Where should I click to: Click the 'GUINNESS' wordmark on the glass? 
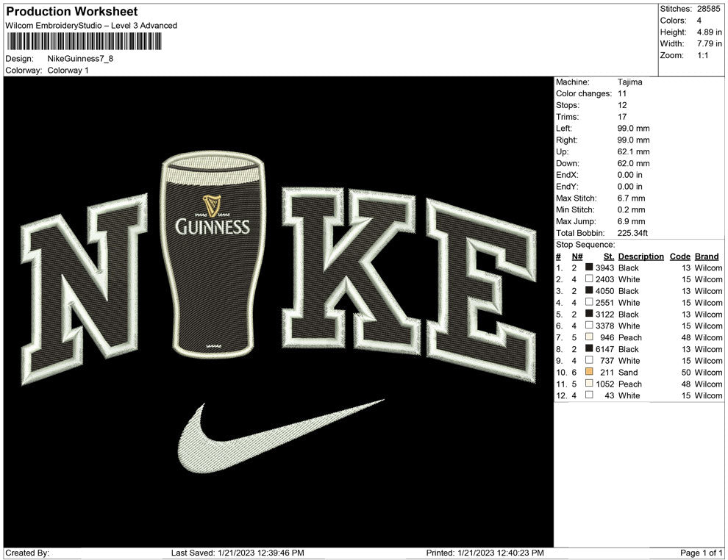(x=213, y=226)
